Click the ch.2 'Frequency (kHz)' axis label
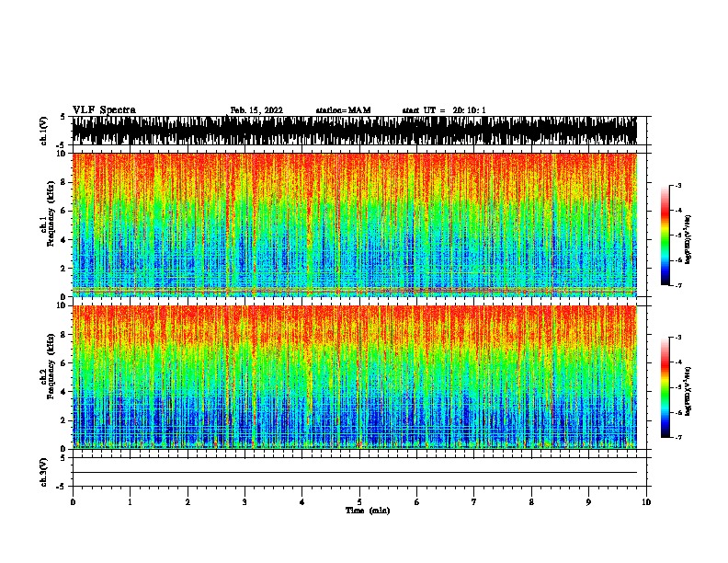 51,366
